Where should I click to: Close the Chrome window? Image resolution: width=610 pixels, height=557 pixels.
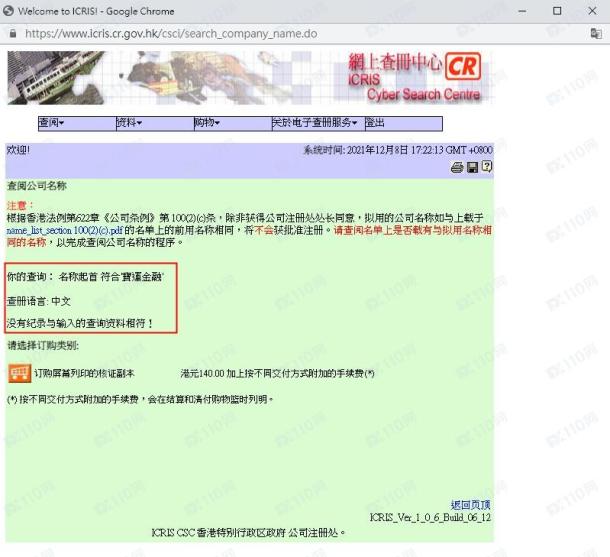[592, 11]
